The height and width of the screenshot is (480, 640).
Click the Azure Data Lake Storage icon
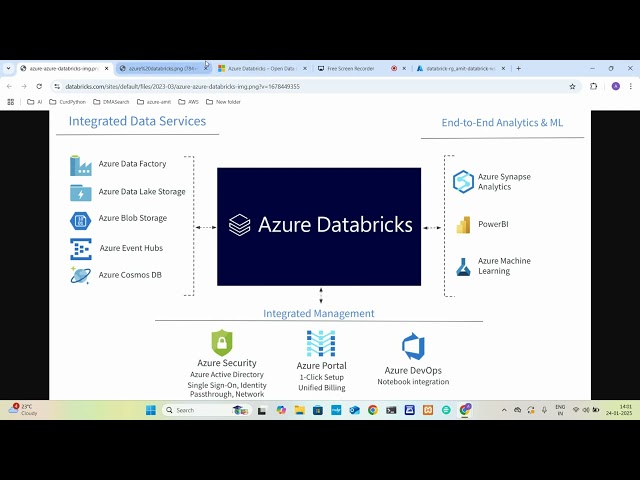pyautogui.click(x=80, y=193)
